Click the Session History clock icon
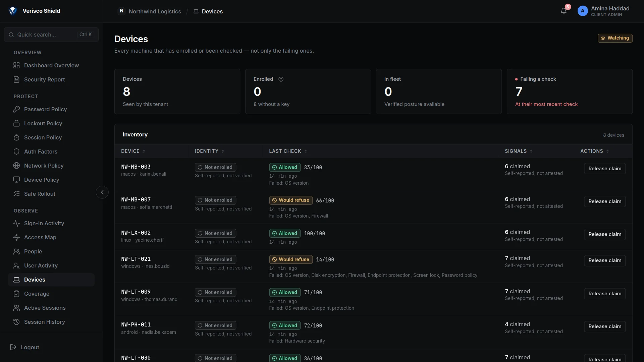 pos(16,322)
